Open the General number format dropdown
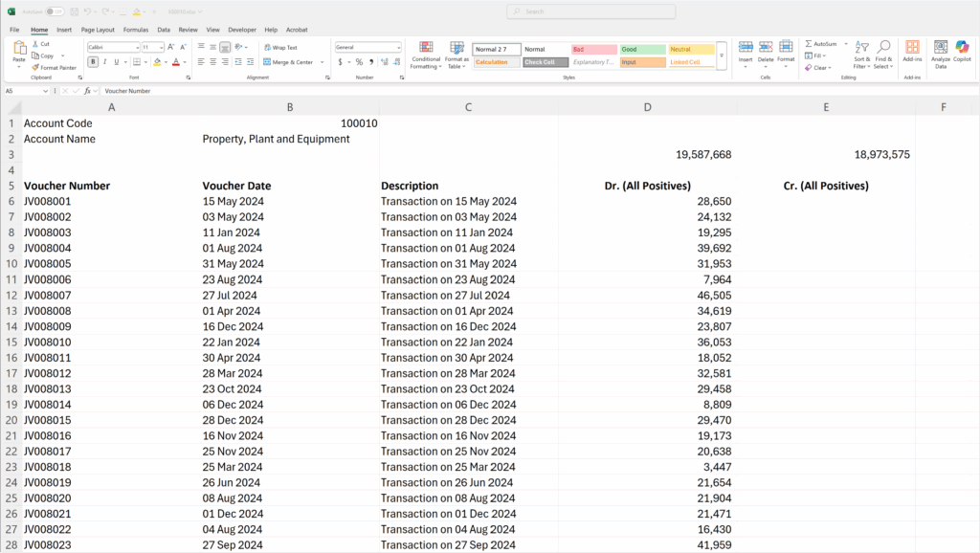Viewport: 980px width, 553px height. [367, 47]
